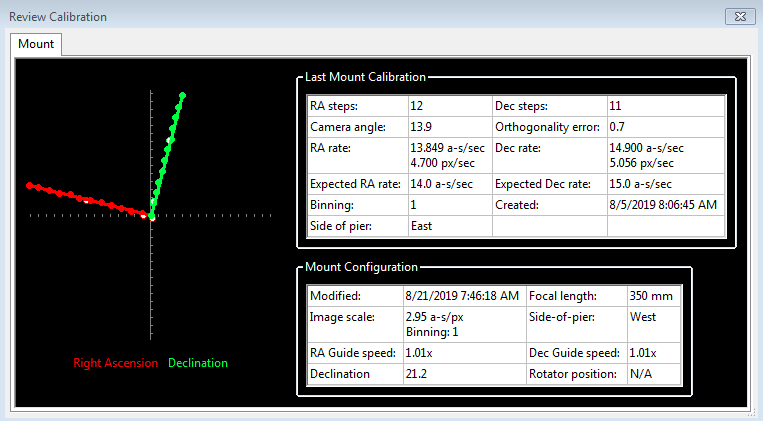The height and width of the screenshot is (421, 763).
Task: Click the date 8/5/2019 8:06:45 AM
Action: pos(663,205)
